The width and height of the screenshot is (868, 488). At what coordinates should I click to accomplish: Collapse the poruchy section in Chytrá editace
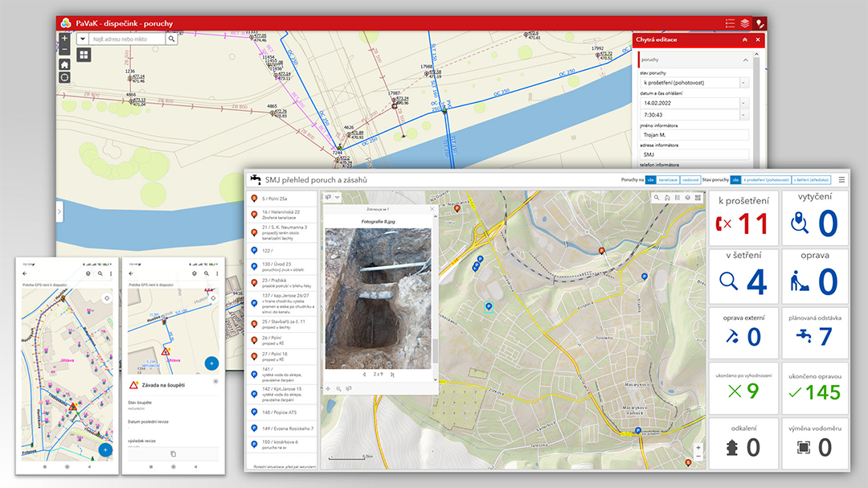(x=745, y=59)
